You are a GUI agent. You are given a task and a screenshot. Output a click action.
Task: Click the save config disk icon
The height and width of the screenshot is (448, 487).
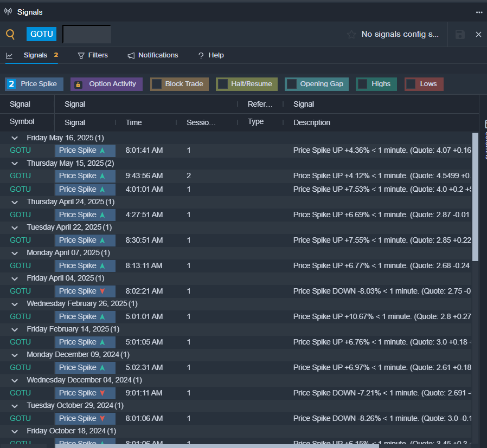(x=460, y=34)
